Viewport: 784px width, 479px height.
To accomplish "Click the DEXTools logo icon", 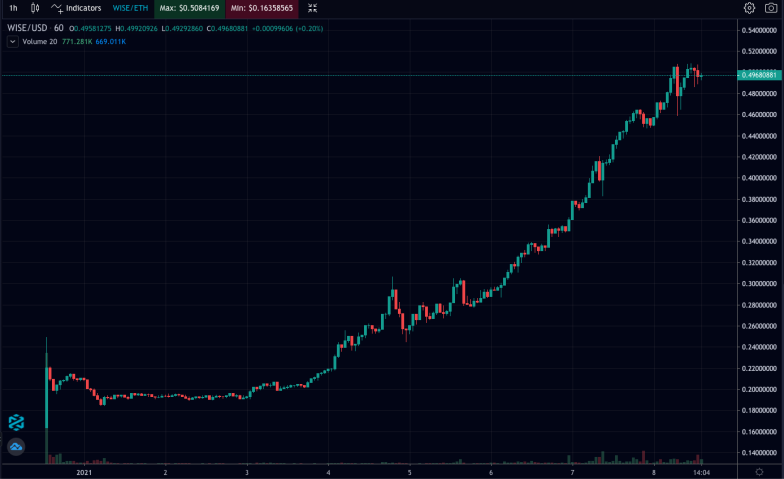I will [16, 422].
